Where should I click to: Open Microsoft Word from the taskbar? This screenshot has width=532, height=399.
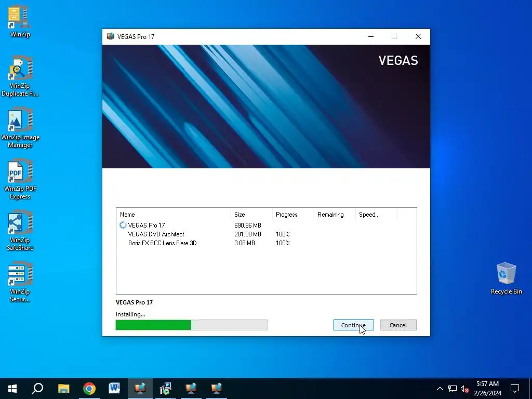pyautogui.click(x=114, y=389)
